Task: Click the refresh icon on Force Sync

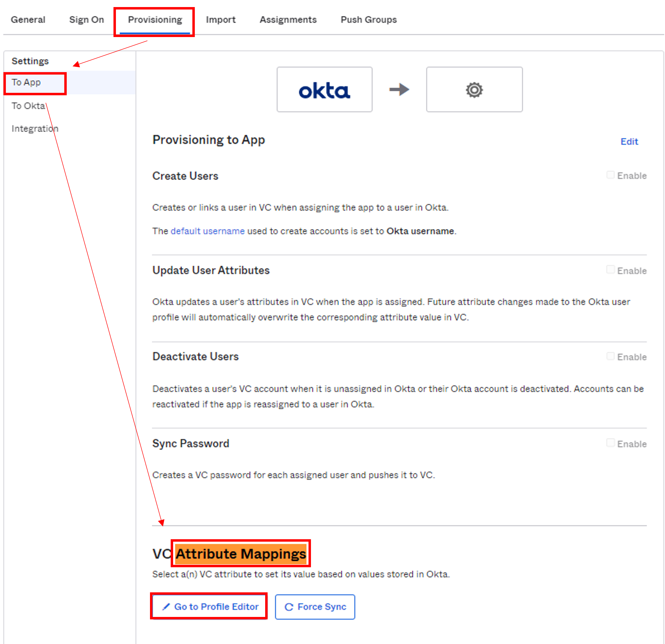Action: [289, 607]
